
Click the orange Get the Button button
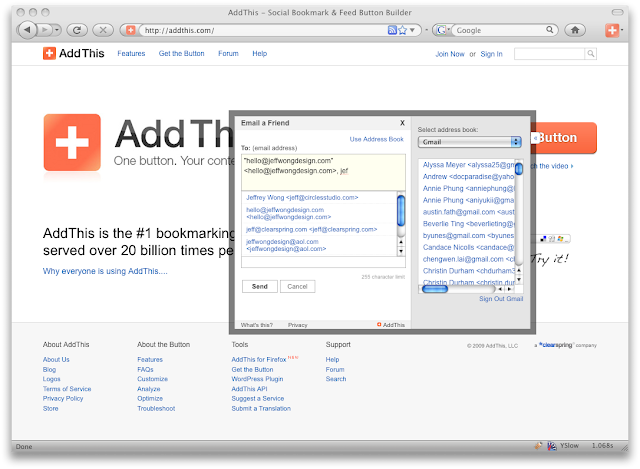(x=563, y=138)
